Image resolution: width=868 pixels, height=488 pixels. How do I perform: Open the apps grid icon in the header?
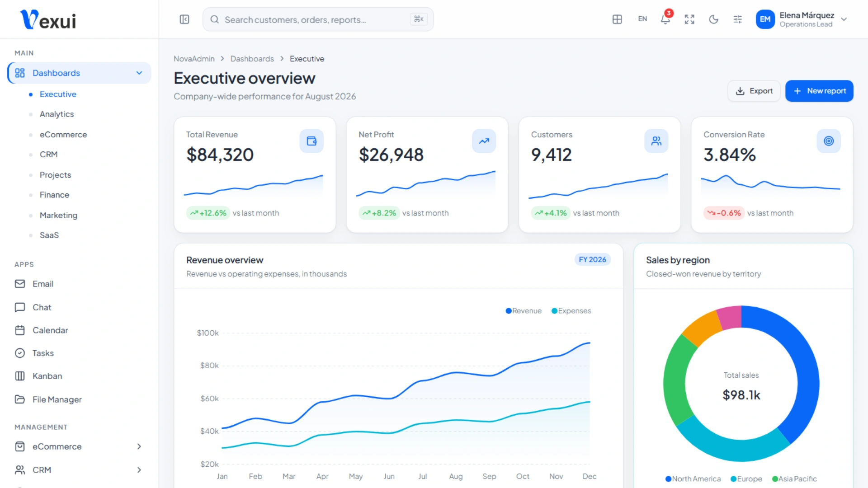pyautogui.click(x=617, y=19)
